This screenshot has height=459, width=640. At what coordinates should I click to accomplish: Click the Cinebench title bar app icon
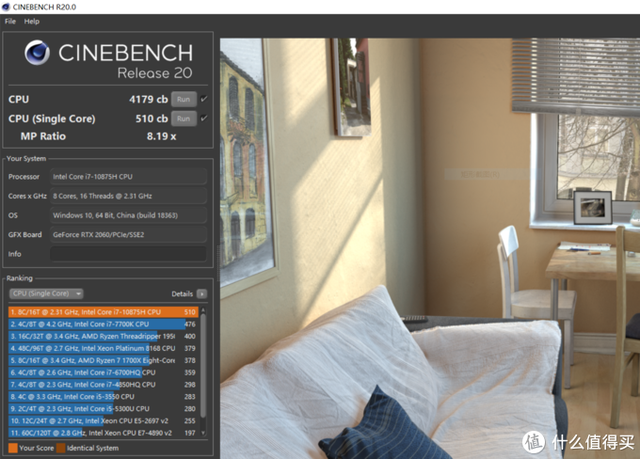point(6,7)
